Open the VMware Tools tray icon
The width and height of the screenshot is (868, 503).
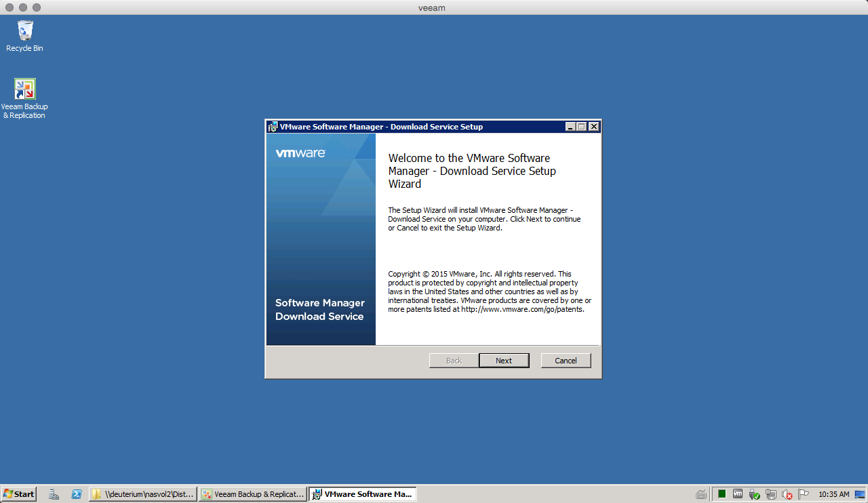point(738,494)
